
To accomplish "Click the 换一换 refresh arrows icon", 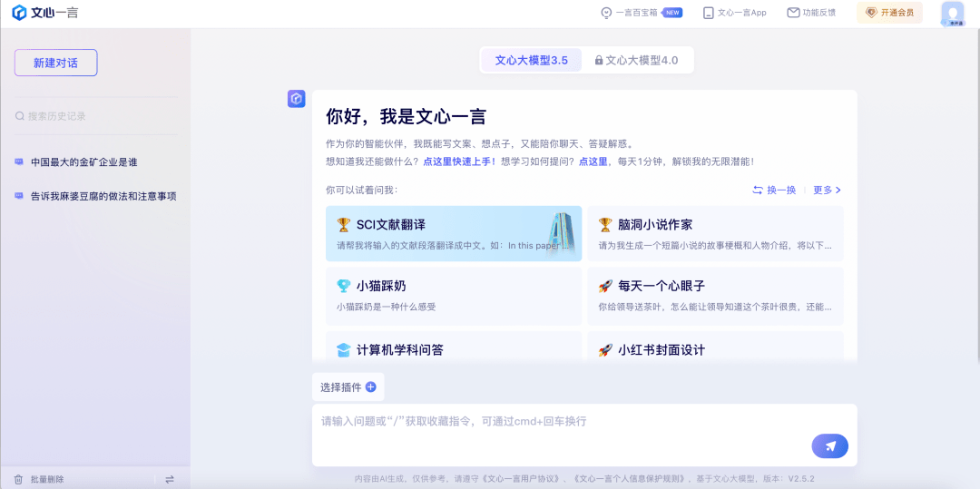I will 758,191.
